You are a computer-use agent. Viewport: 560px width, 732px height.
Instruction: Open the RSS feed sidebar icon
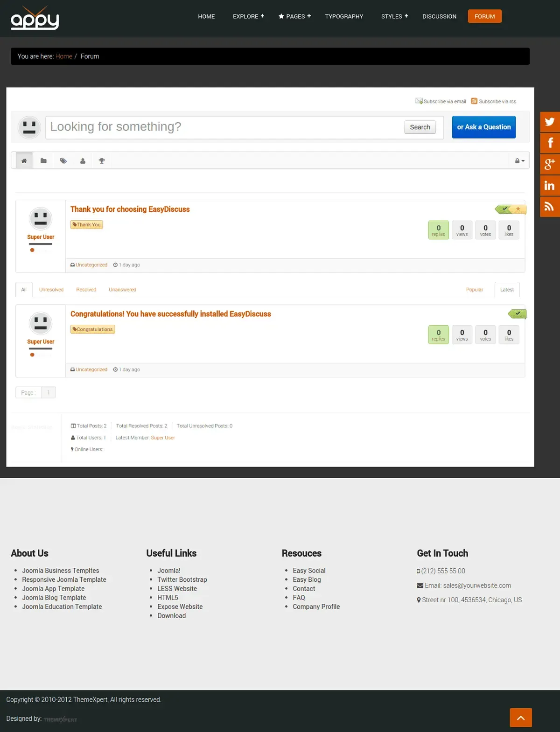point(550,207)
